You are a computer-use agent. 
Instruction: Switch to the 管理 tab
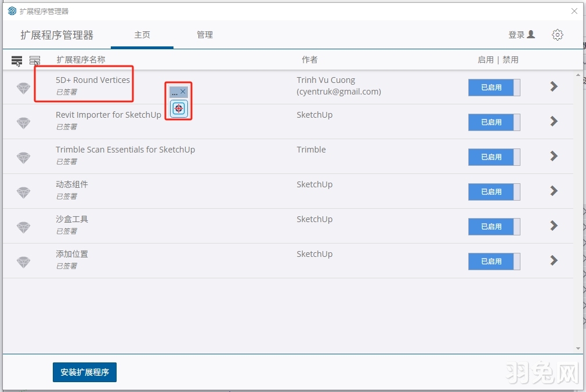[205, 35]
